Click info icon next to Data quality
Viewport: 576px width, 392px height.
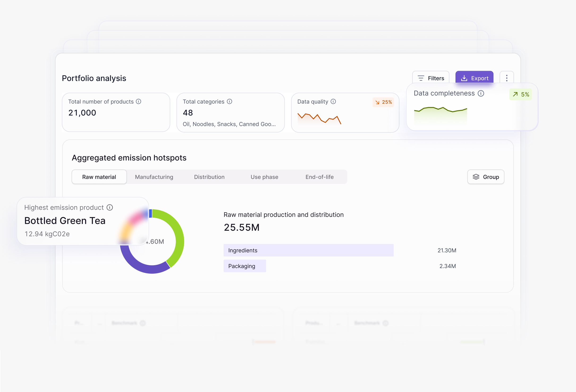point(333,101)
